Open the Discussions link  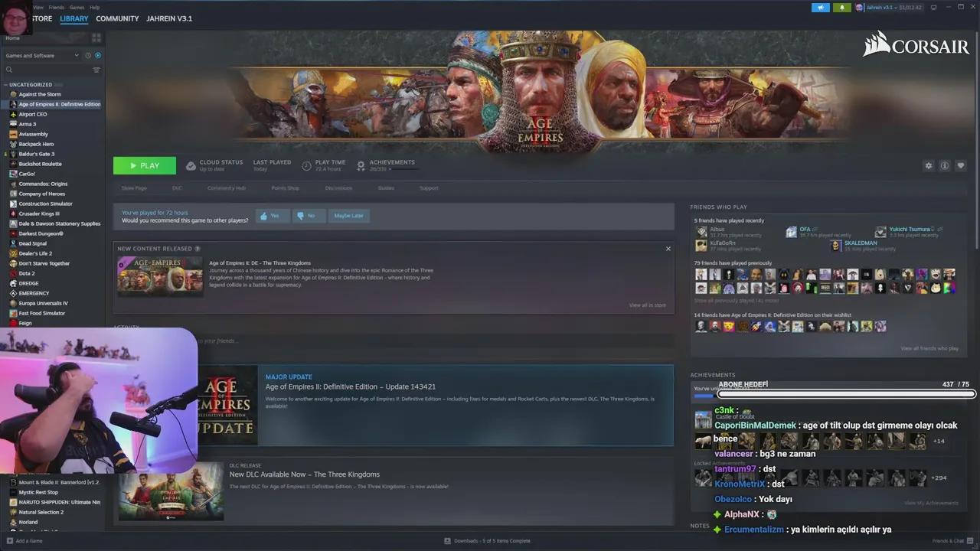338,188
